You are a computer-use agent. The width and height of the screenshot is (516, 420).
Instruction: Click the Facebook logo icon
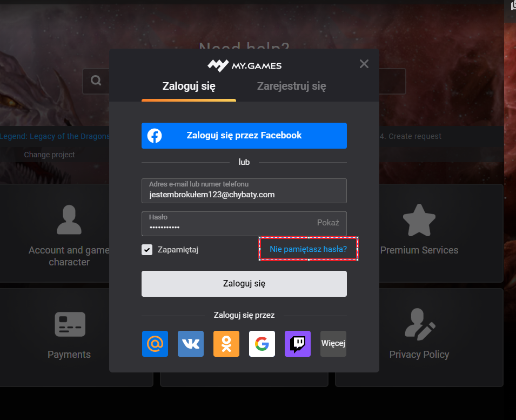[x=155, y=136]
